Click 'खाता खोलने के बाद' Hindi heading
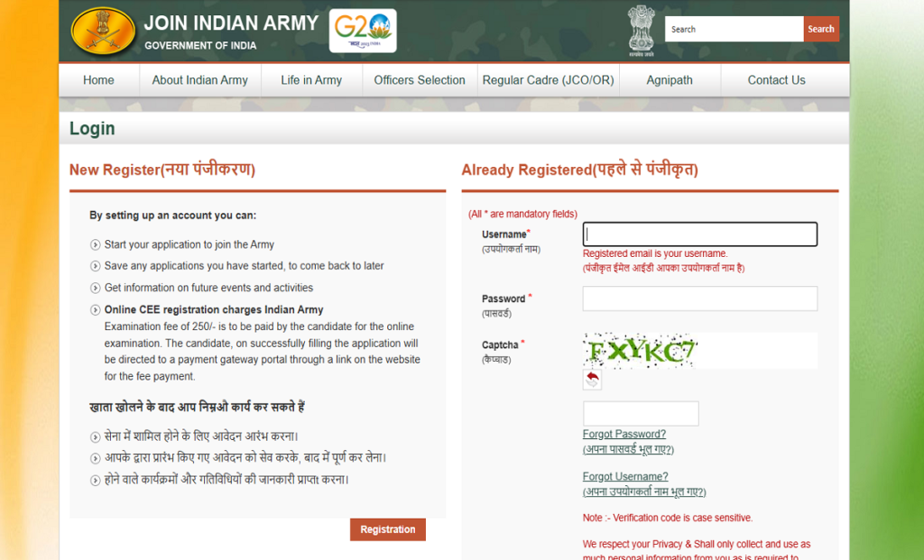Viewport: 924px width, 560px height. point(197,407)
